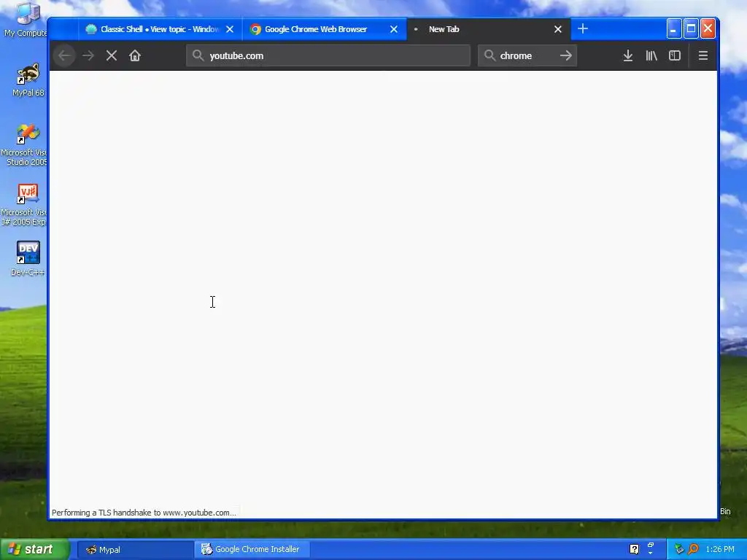The image size is (747, 560).
Task: Open the Microsoft Visual J# 2005 shortcut
Action: 24,205
